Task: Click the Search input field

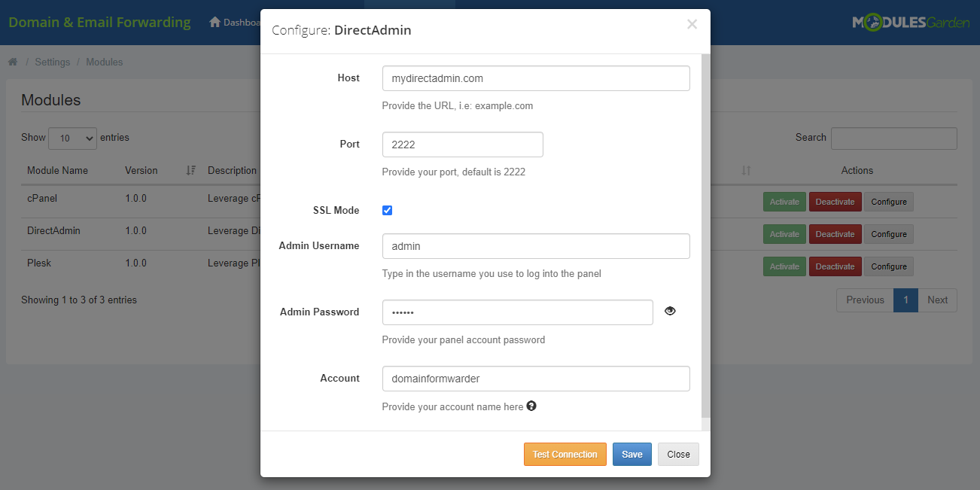Action: [x=893, y=138]
